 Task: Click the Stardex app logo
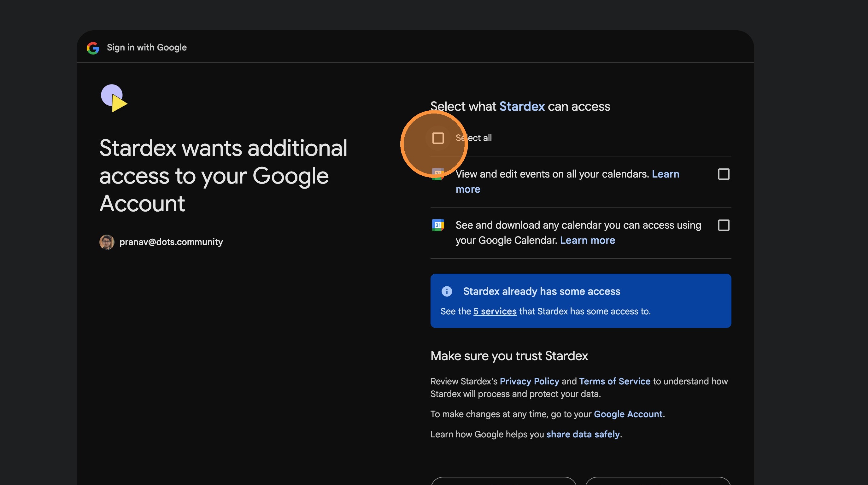click(x=114, y=98)
